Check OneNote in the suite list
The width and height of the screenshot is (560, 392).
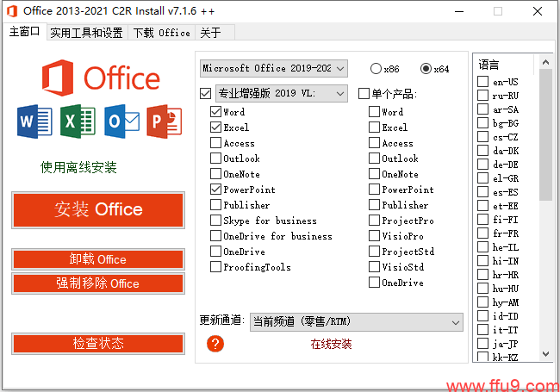(215, 174)
